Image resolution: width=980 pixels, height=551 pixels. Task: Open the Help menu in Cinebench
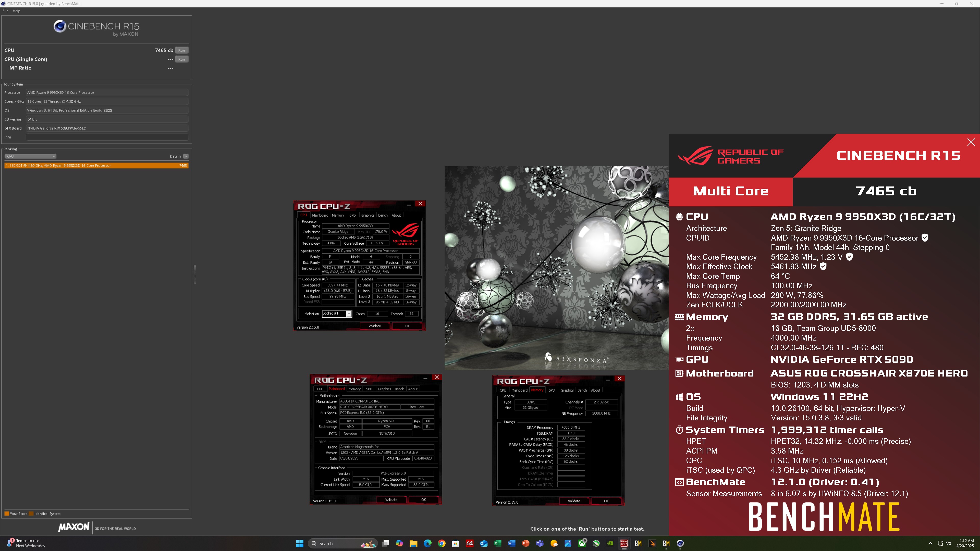pos(16,11)
